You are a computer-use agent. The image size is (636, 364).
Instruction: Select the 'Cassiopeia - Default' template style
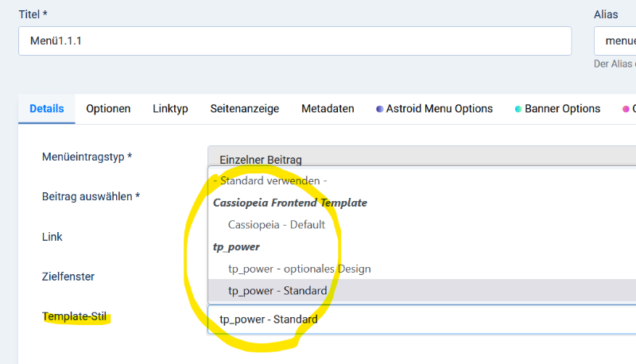click(x=422, y=225)
